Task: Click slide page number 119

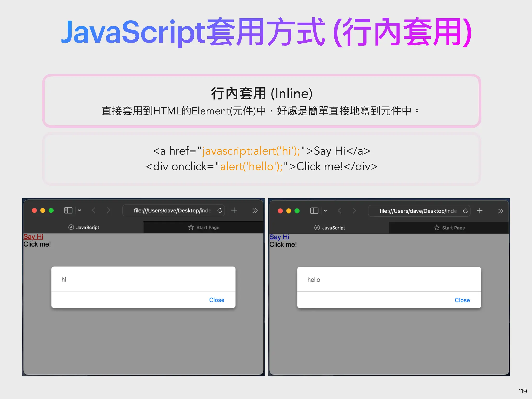Action: point(523,391)
